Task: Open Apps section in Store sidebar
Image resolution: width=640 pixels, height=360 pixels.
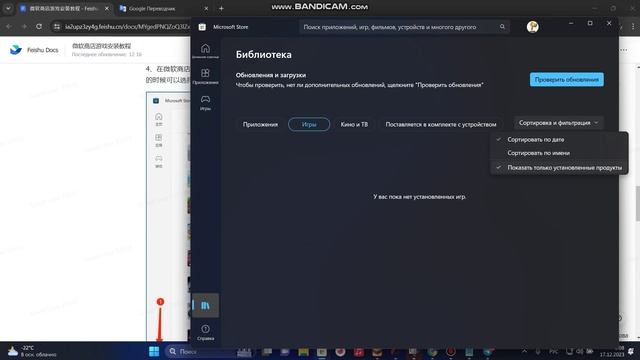Action: pyautogui.click(x=205, y=76)
